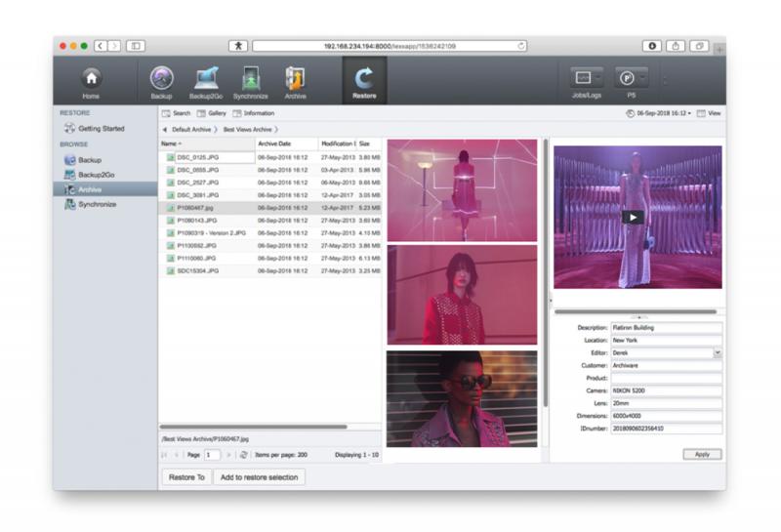The height and width of the screenshot is (532, 781).
Task: Open the Safari share button
Action: point(676,46)
